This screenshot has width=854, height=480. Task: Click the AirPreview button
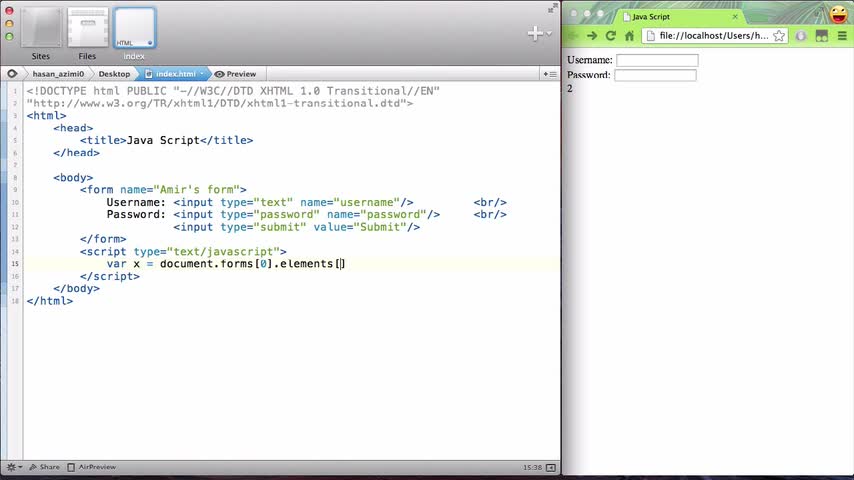coord(92,467)
